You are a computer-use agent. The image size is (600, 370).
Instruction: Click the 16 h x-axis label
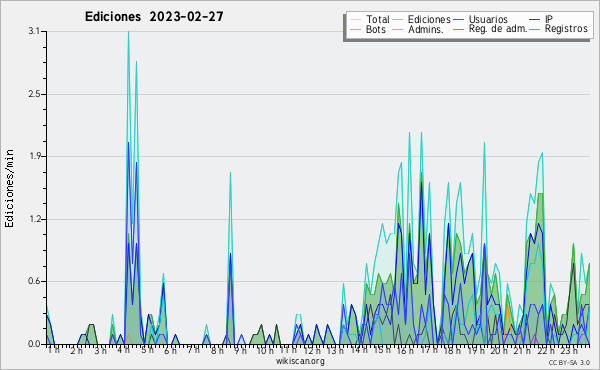[405, 350]
